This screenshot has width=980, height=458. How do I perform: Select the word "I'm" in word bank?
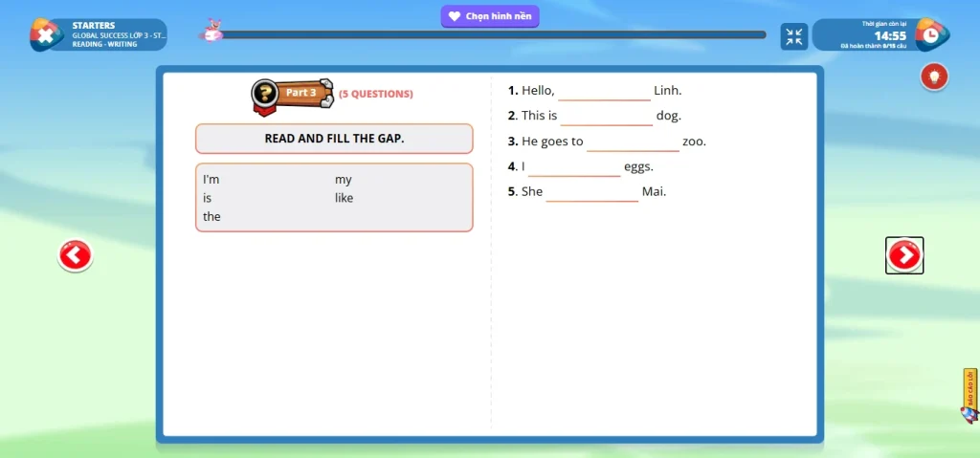[212, 180]
